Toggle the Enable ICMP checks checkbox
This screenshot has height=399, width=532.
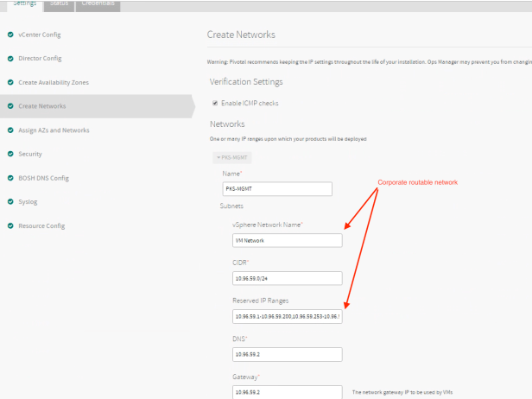click(x=215, y=104)
